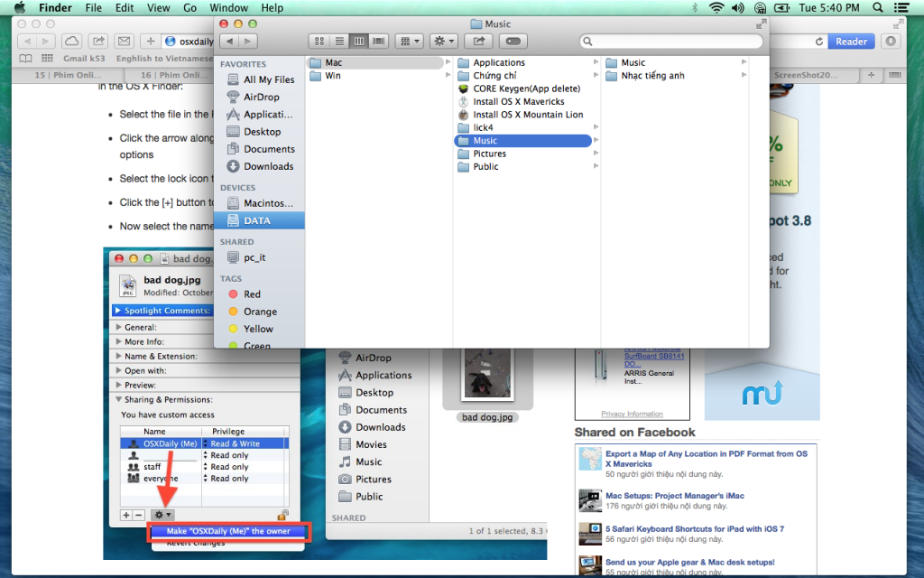This screenshot has width=924, height=578.
Task: Expand the Chứng chỉ folder arrow
Action: click(x=596, y=75)
